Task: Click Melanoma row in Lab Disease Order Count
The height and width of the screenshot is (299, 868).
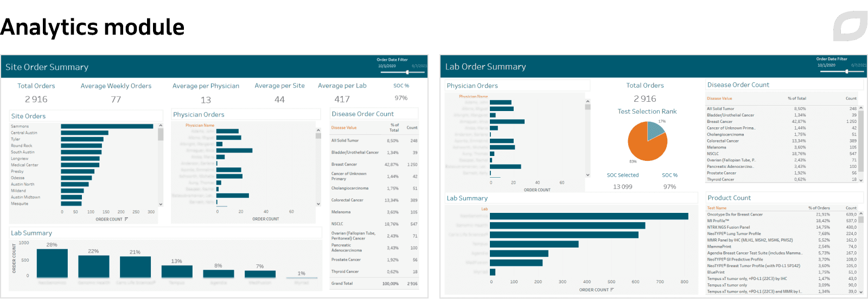Action: click(782, 147)
